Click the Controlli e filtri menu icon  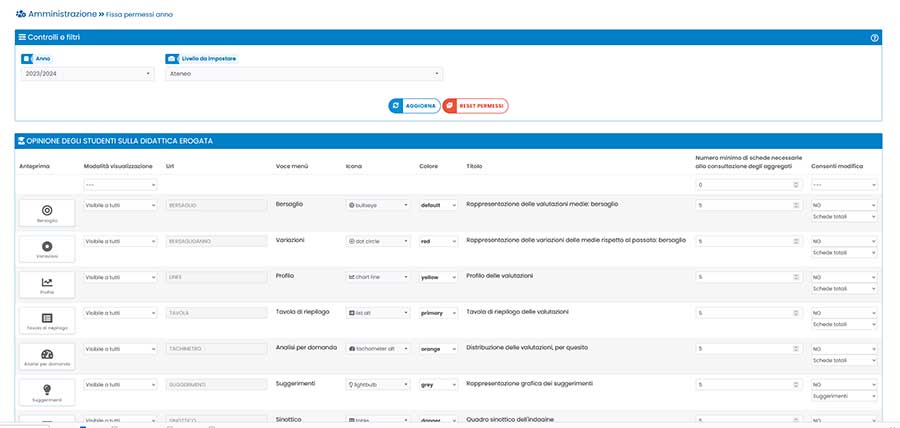pyautogui.click(x=22, y=37)
